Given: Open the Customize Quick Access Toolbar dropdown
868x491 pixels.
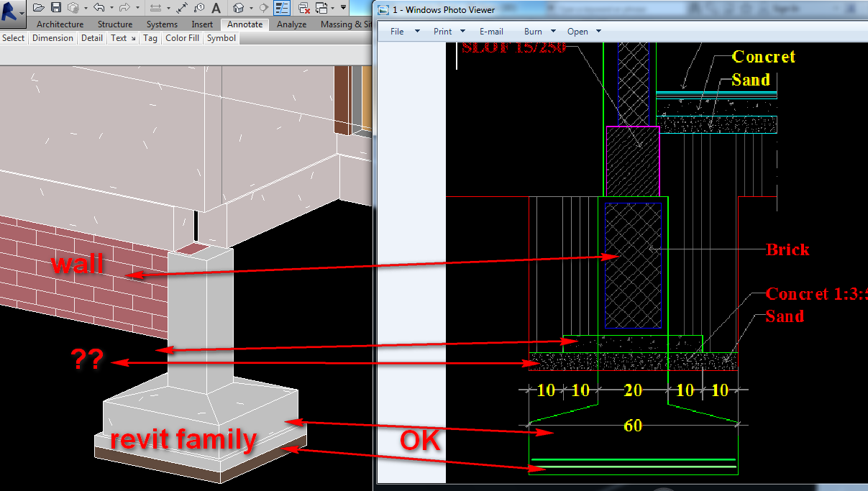Looking at the screenshot, I should tap(343, 7).
